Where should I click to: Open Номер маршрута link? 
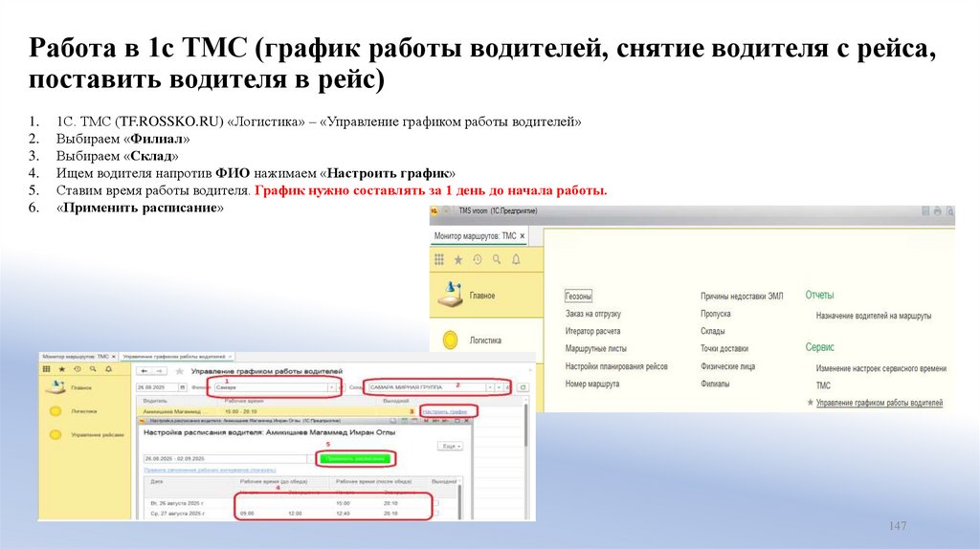click(x=591, y=384)
